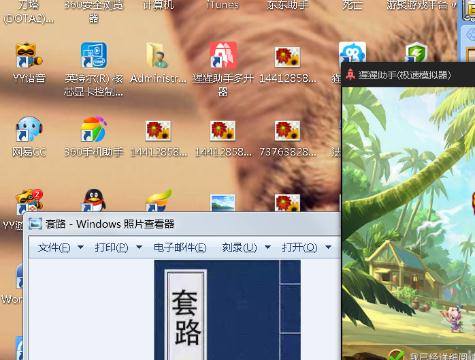Open the green shield lightning shortcut

tap(416, 52)
